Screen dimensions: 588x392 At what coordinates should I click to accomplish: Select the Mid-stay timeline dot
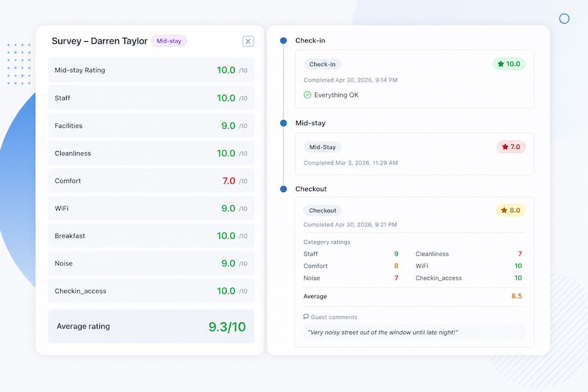(x=284, y=123)
